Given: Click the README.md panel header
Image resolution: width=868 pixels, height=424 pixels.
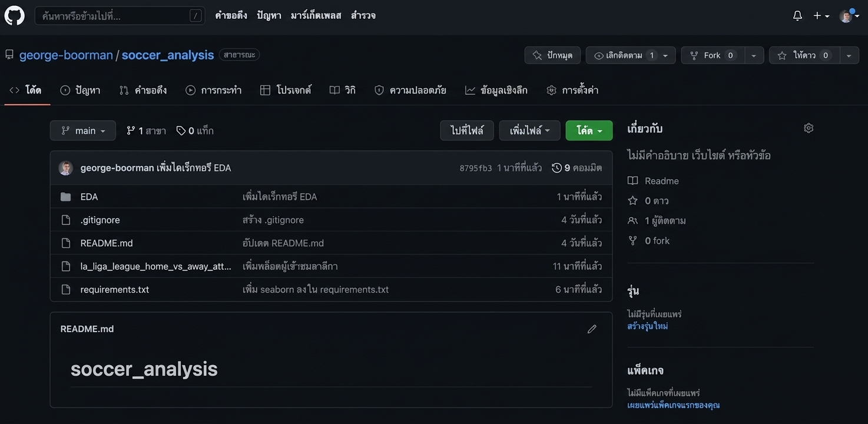Looking at the screenshot, I should pos(87,329).
